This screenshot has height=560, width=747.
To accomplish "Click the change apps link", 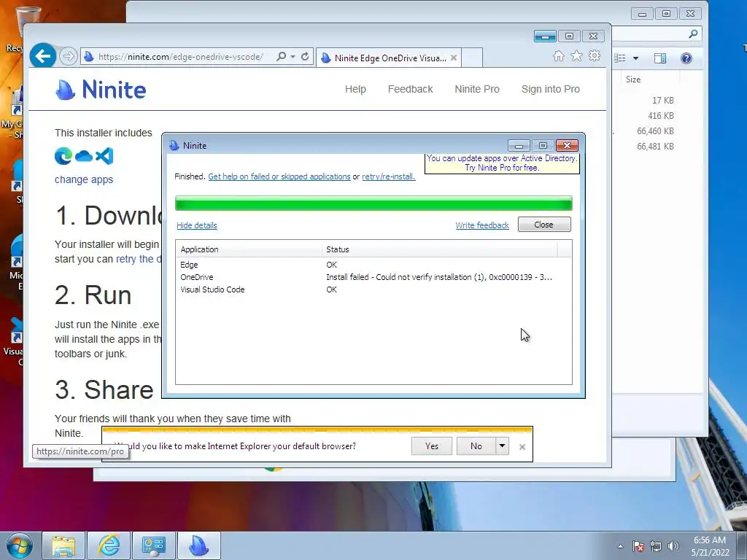I will [84, 179].
